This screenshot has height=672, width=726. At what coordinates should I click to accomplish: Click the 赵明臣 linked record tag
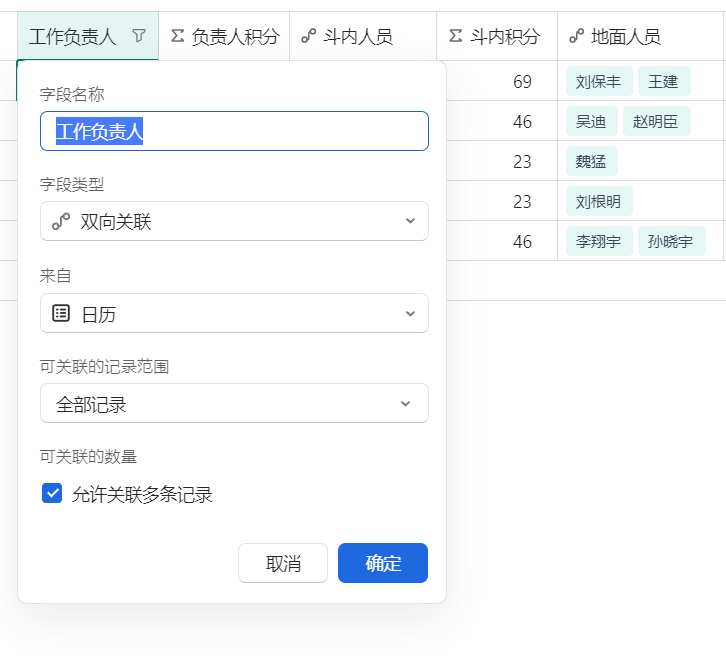[x=657, y=121]
